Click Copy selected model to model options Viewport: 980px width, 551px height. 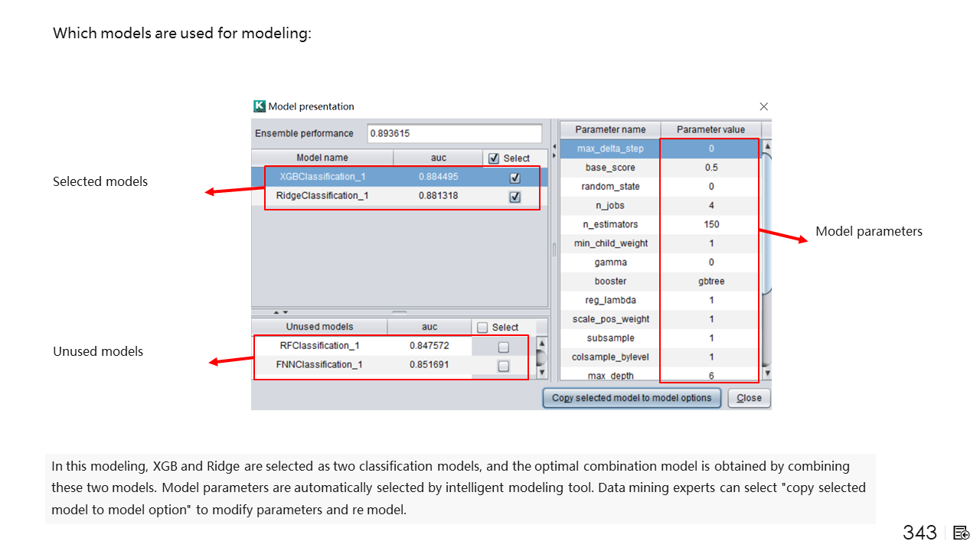pos(632,398)
